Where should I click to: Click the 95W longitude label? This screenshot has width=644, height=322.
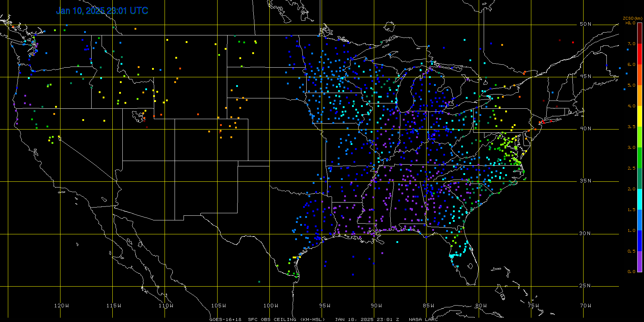325,306
